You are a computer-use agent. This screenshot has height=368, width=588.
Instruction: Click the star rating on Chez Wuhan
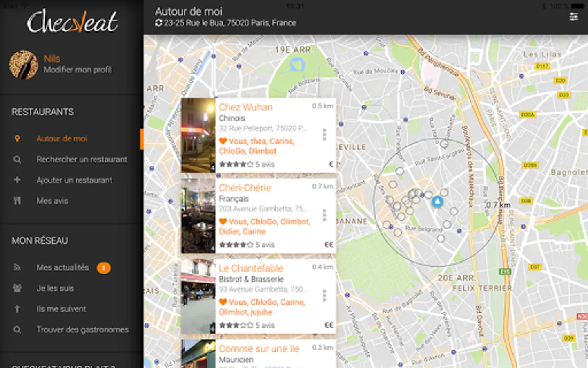tap(236, 164)
